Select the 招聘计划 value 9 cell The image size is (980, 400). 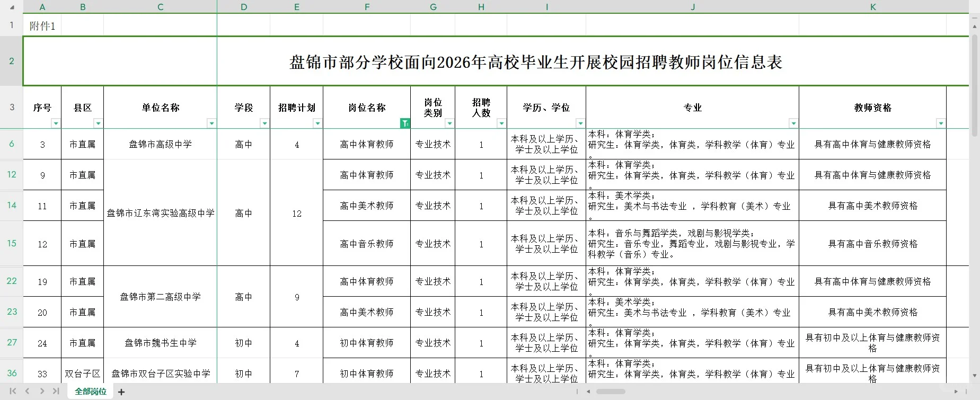point(297,297)
